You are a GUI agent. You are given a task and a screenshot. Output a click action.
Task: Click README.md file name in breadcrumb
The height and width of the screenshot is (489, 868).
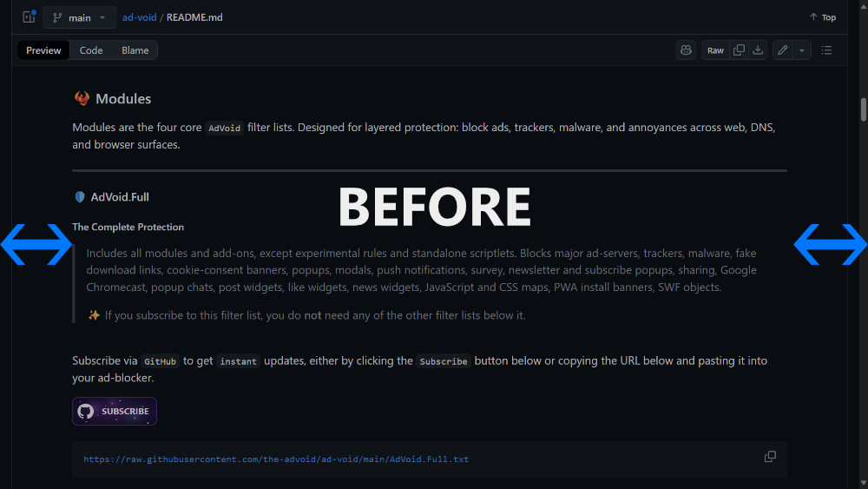click(194, 17)
